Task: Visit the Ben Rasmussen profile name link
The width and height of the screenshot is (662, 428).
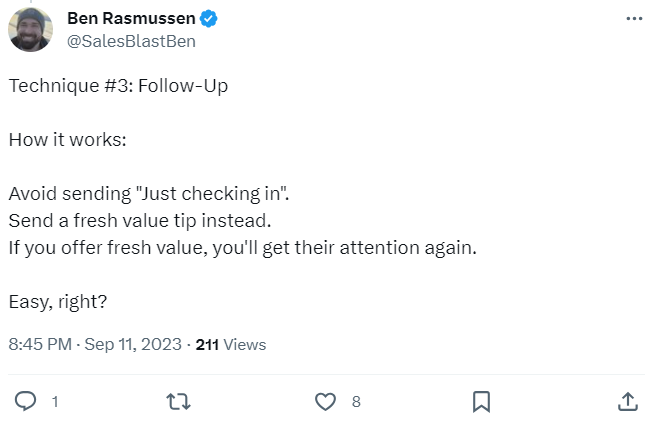Action: point(131,19)
